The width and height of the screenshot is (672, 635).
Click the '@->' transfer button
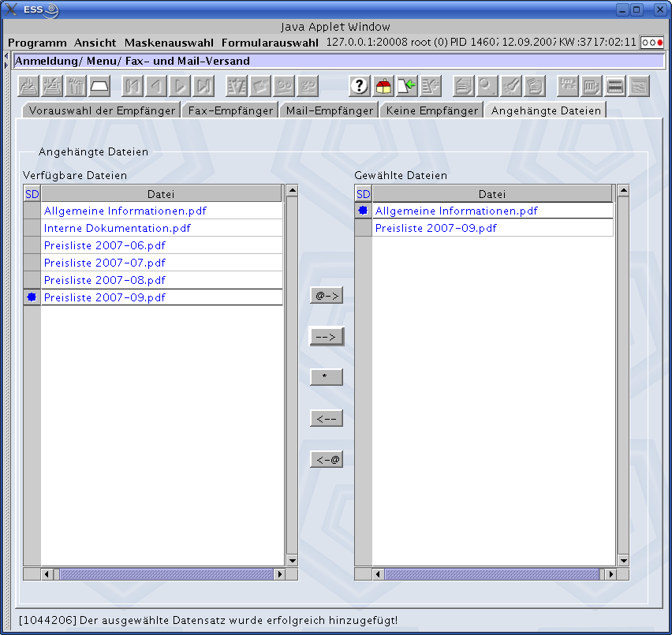(x=327, y=296)
